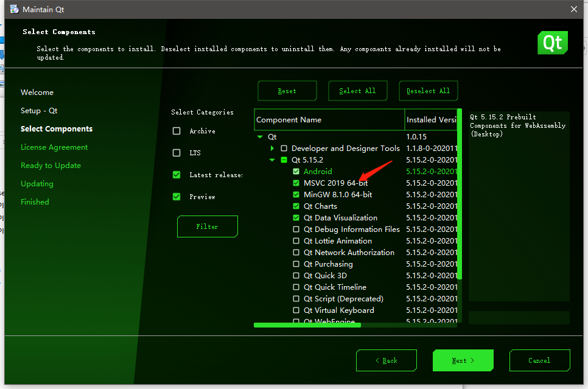Viewport: 588px width, 389px height.
Task: Click the Component Name column header
Action: [x=329, y=120]
